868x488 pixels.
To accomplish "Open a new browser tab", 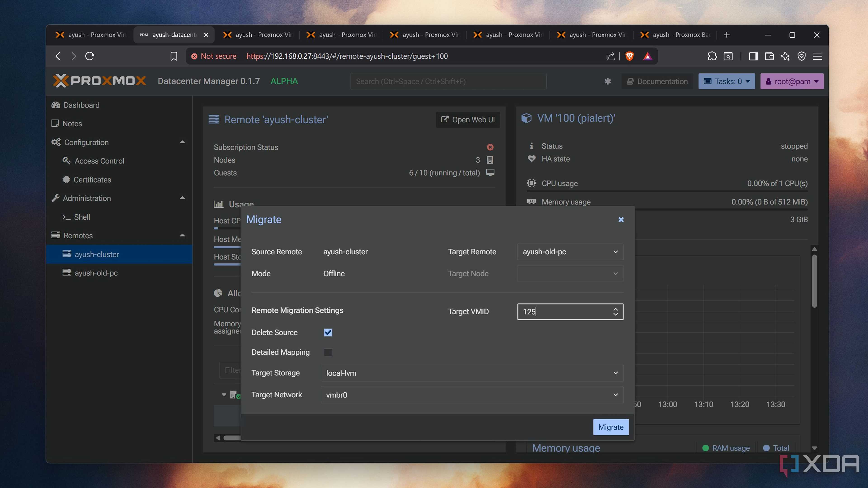I will click(x=727, y=35).
